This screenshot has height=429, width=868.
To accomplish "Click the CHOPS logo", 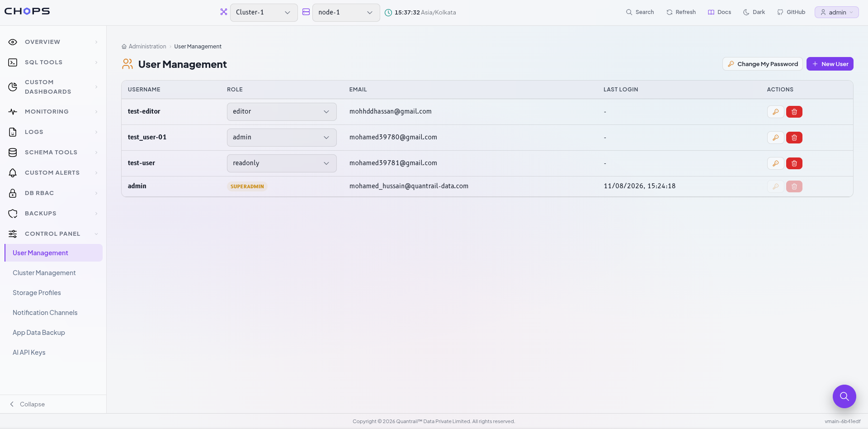I will click(27, 11).
